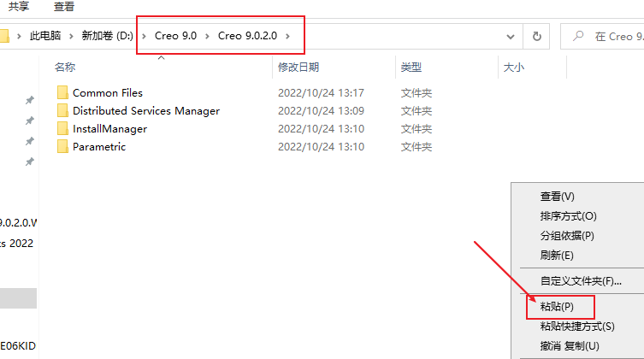Click the search magnifier icon
644x359 pixels.
[578, 36]
